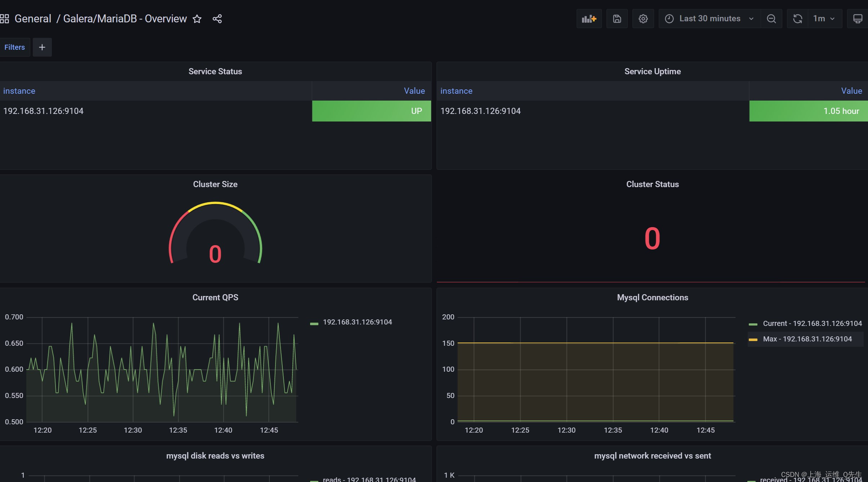Zoom out the time range
This screenshot has height=482, width=868.
click(x=771, y=19)
